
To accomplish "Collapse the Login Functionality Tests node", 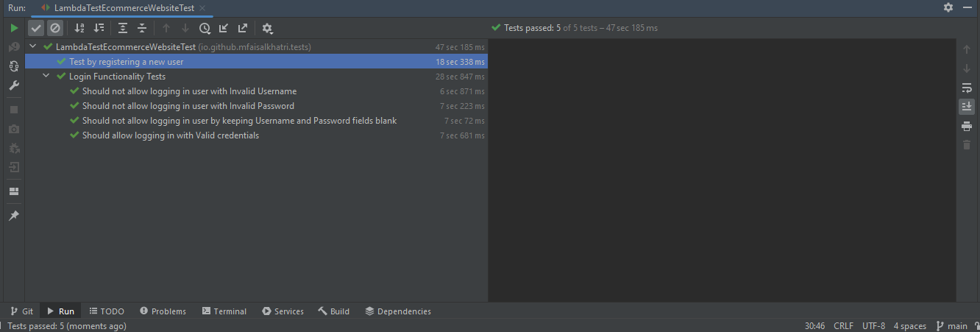I will pos(46,77).
